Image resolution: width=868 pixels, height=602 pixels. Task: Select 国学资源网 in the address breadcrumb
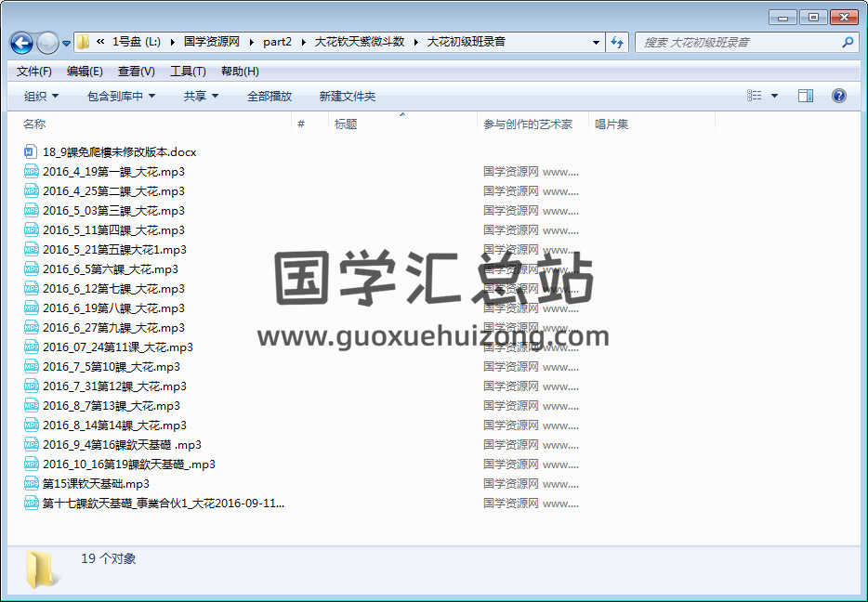click(x=212, y=42)
